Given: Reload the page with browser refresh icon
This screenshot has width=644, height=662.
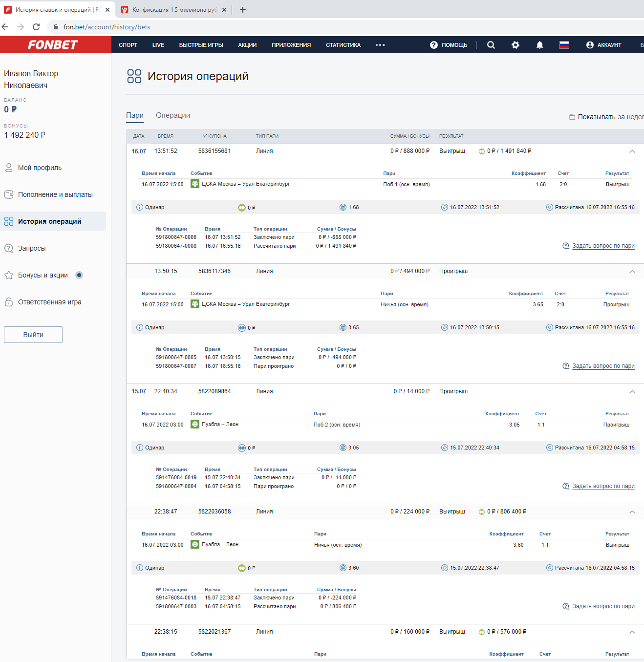Looking at the screenshot, I should [36, 27].
